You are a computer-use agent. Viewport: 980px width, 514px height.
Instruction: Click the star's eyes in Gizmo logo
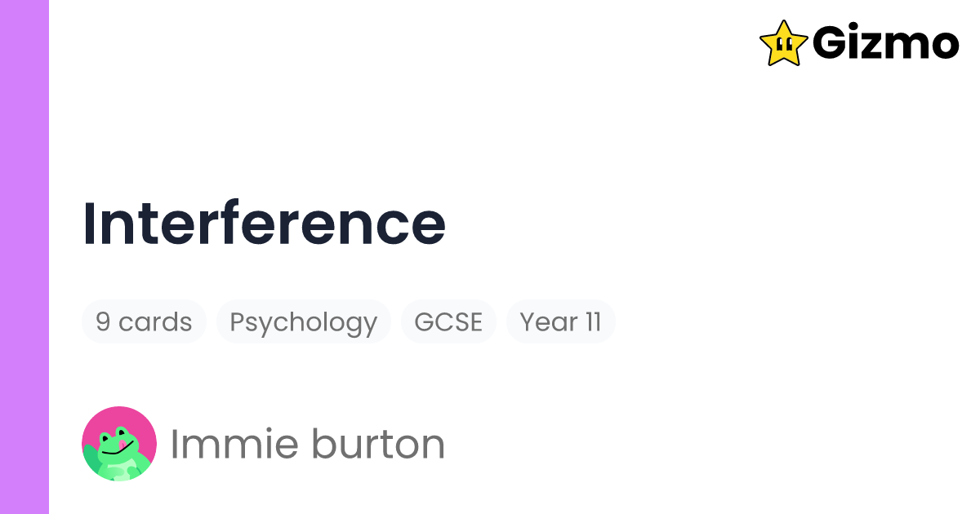pyautogui.click(x=785, y=39)
